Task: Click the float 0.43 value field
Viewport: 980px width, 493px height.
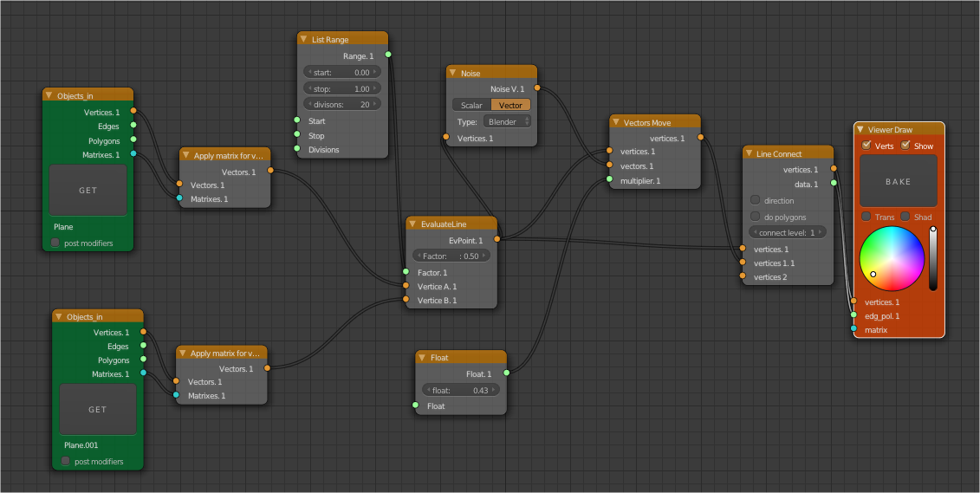Action: [x=461, y=390]
